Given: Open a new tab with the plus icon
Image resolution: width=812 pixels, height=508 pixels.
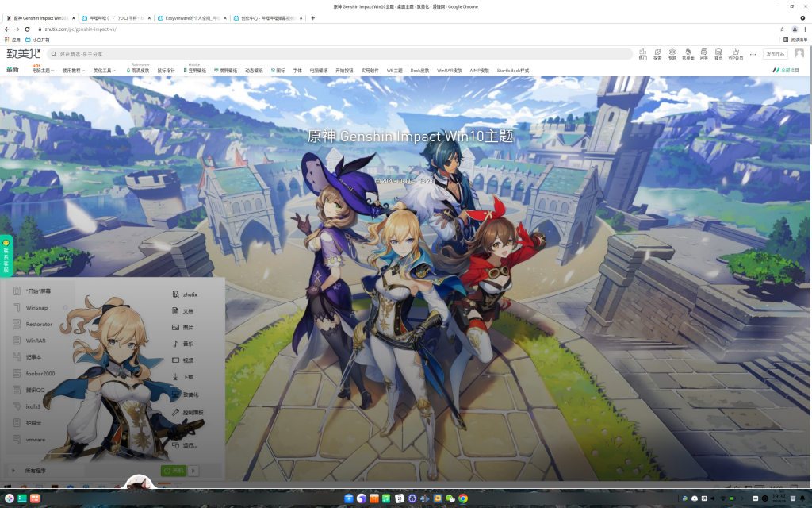Looking at the screenshot, I should coord(312,18).
